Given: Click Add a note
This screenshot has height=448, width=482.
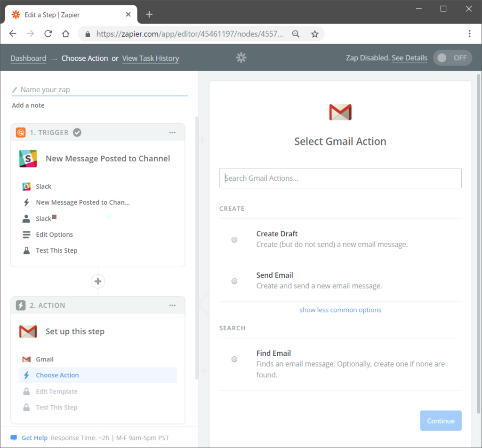Looking at the screenshot, I should coord(28,105).
